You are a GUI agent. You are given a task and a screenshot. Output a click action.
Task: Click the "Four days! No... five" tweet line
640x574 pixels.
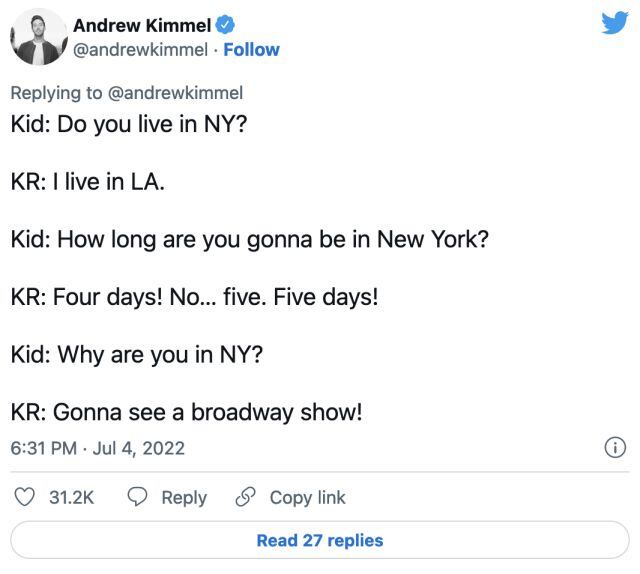coord(194,297)
